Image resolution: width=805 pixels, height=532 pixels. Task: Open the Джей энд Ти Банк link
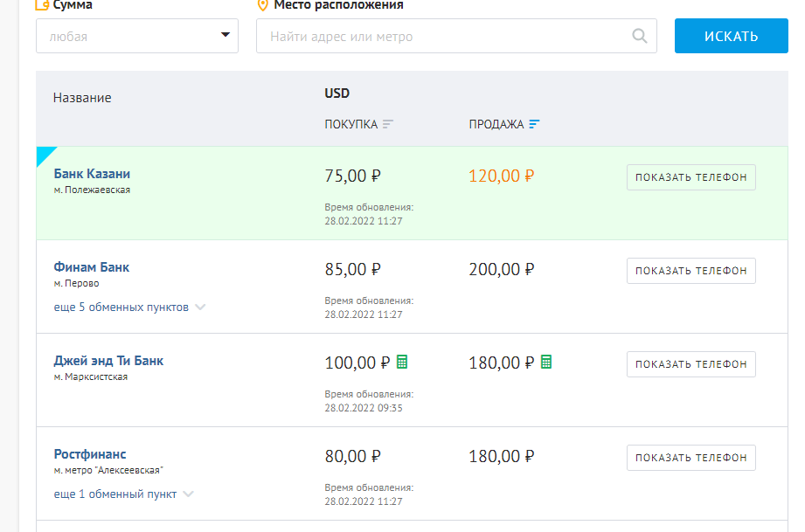(108, 361)
